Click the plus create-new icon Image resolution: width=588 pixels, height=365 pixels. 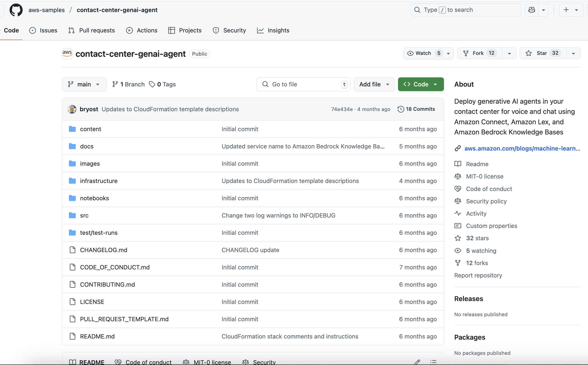pyautogui.click(x=566, y=10)
